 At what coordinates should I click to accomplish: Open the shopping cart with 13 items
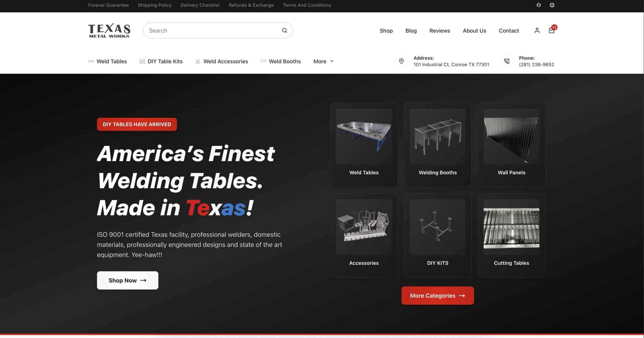[x=551, y=30]
